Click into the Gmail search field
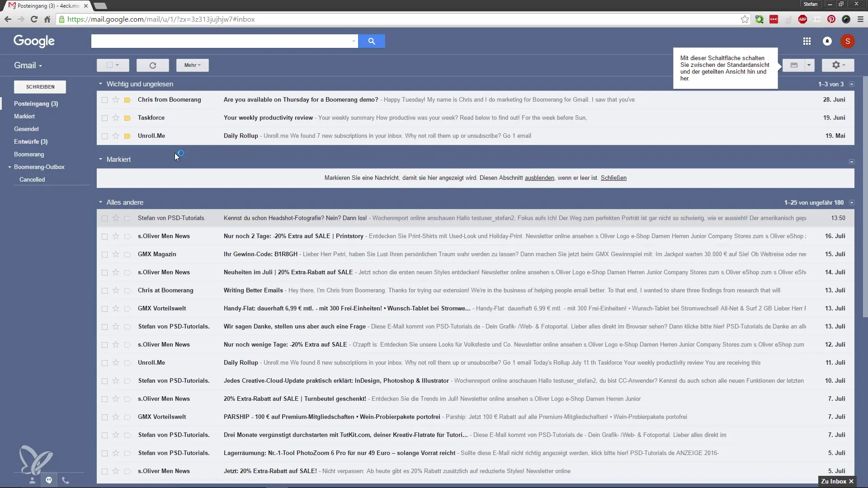The height and width of the screenshot is (488, 868). pyautogui.click(x=222, y=41)
